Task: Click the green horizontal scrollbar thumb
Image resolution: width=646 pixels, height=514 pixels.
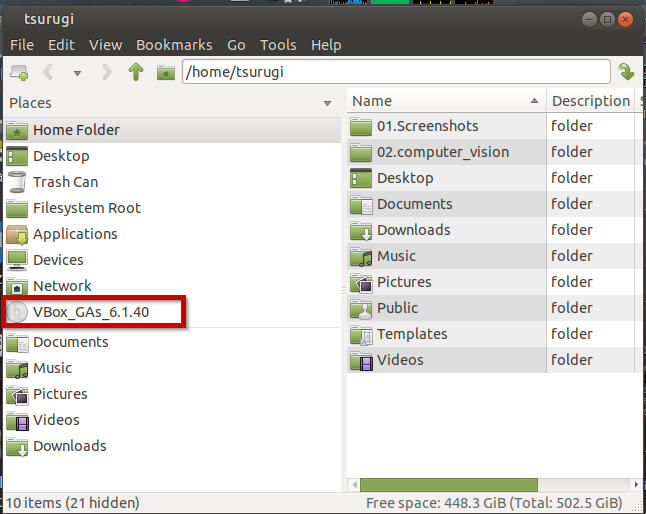Action: [x=449, y=485]
